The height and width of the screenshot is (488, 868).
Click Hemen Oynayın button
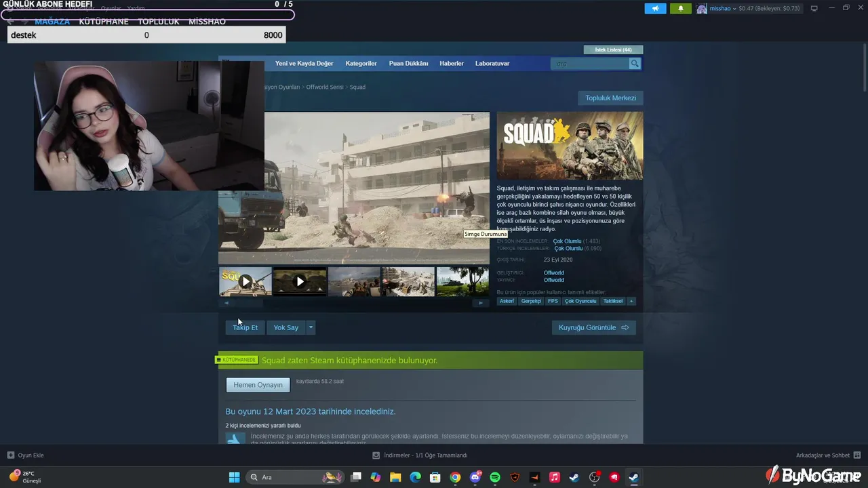[258, 385]
